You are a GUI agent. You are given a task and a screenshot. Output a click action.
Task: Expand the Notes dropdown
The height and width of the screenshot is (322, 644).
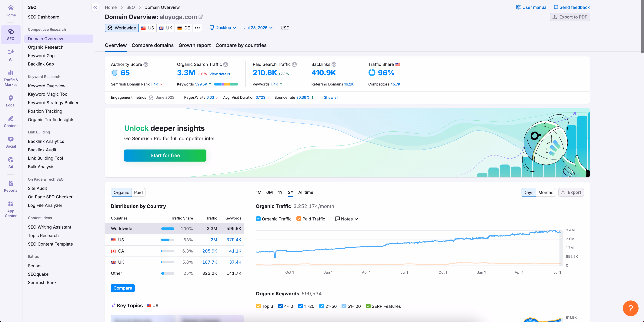(346, 219)
